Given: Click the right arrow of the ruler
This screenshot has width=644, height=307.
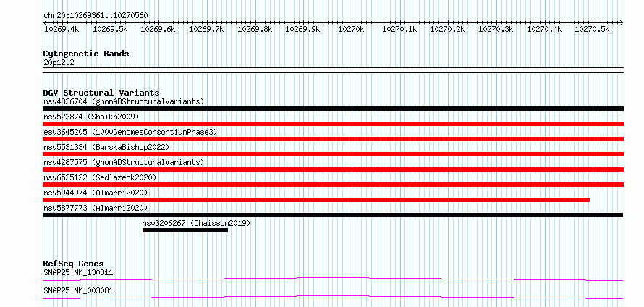Looking at the screenshot, I should [621, 22].
